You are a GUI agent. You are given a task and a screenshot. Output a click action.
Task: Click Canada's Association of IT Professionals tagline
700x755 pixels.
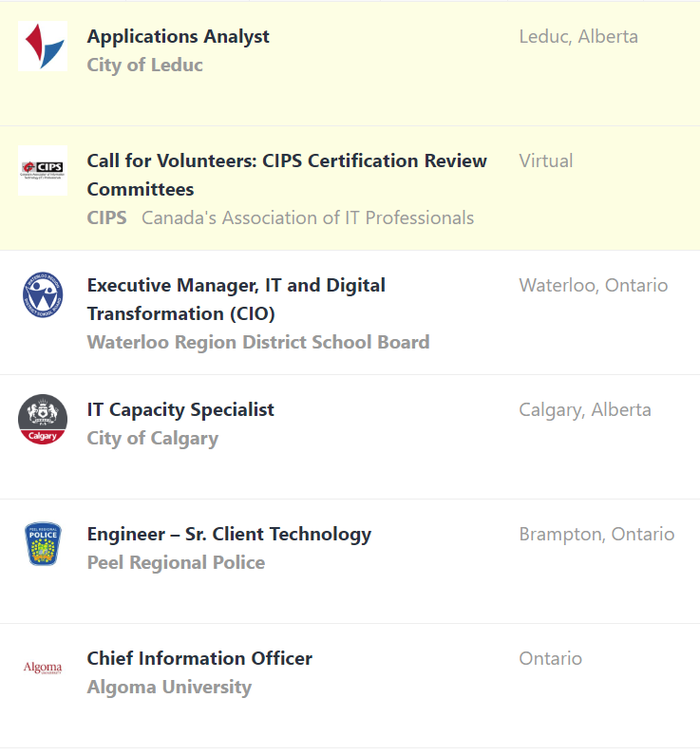(308, 218)
